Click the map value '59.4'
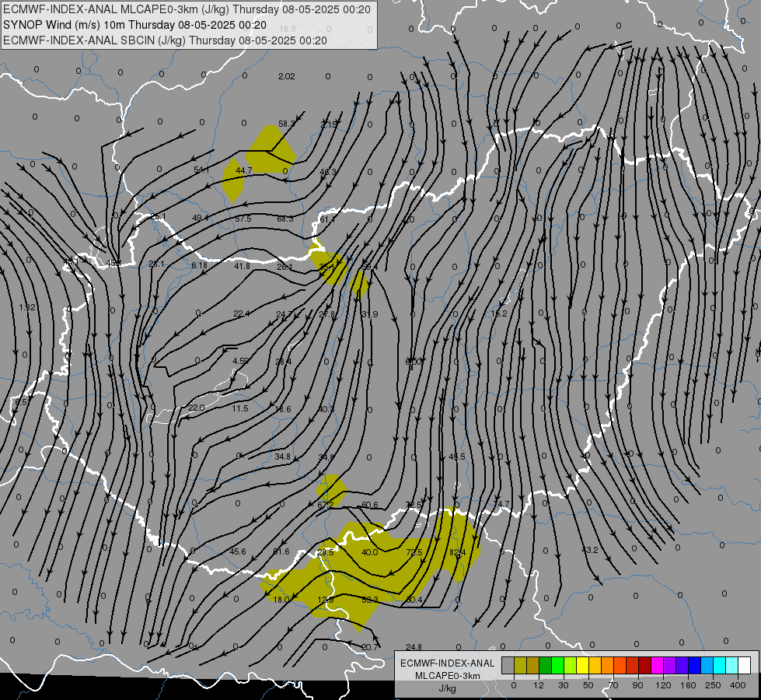The image size is (761, 700). tap(369, 268)
